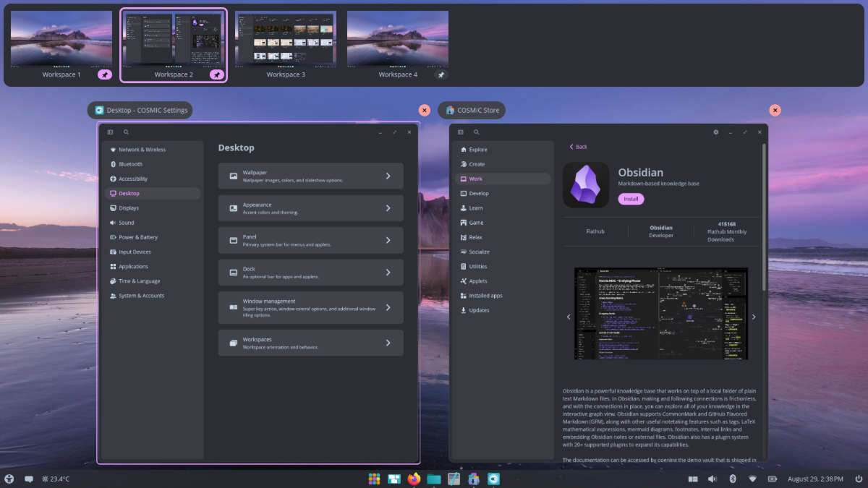This screenshot has height=488, width=868.
Task: Click the Obsidian screenshot preview image
Action: pyautogui.click(x=661, y=314)
